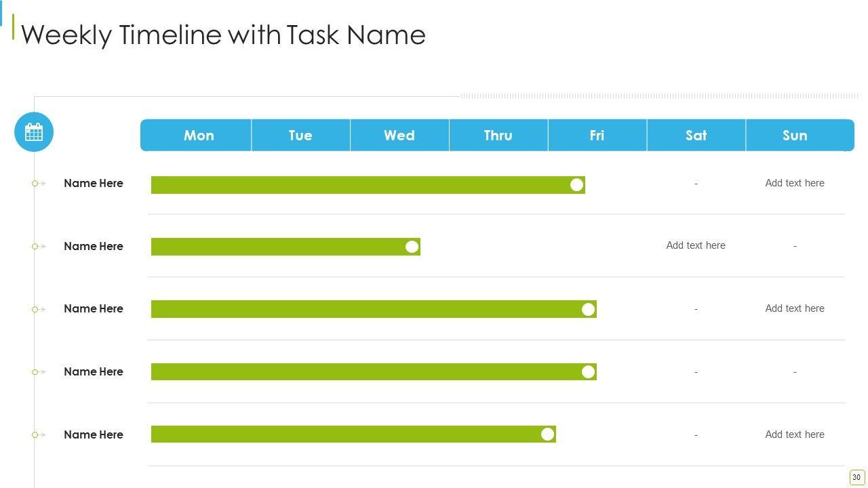Click the second row's Name Here label
The width and height of the screenshot is (868, 488).
94,246
